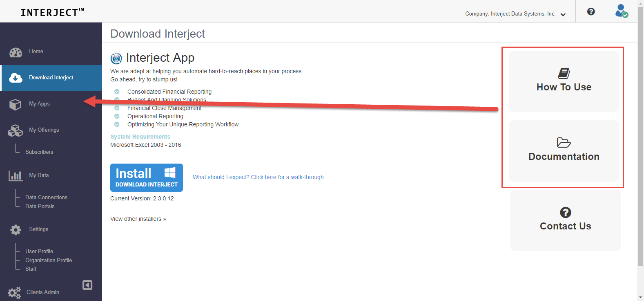This screenshot has height=301, width=644.
Task: Click the Windows logo on Install button
Action: [170, 172]
